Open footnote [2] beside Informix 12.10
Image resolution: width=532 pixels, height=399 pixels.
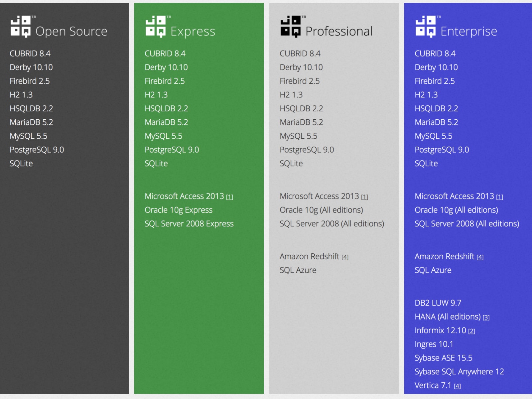tap(472, 331)
